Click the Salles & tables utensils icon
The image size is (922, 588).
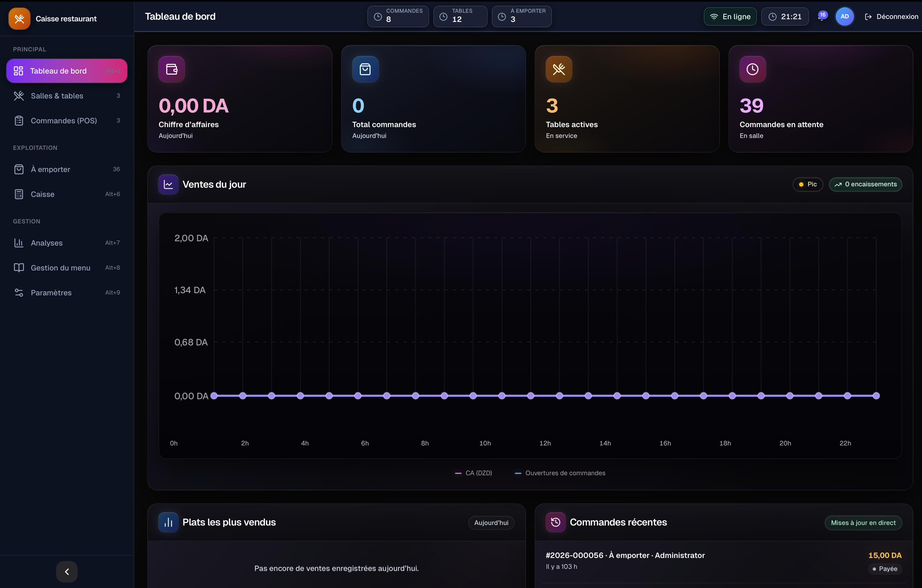(x=19, y=96)
